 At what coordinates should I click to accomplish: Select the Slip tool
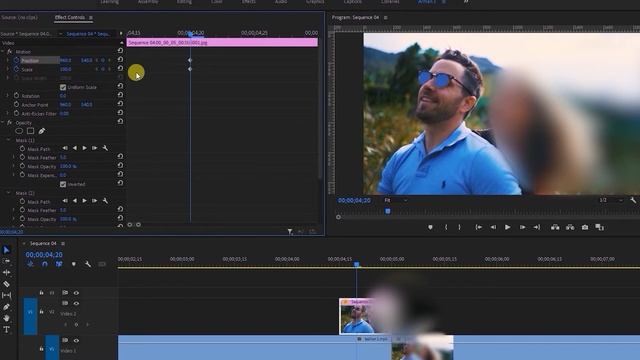7,295
